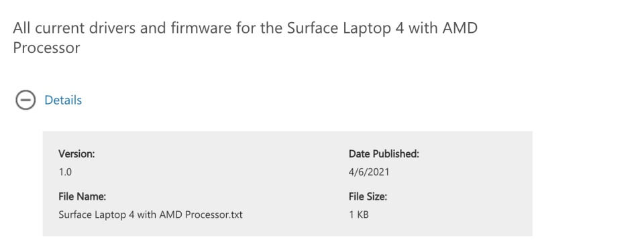The image size is (644, 252).
Task: Click the file size value 1 KB
Action: pyautogui.click(x=359, y=214)
